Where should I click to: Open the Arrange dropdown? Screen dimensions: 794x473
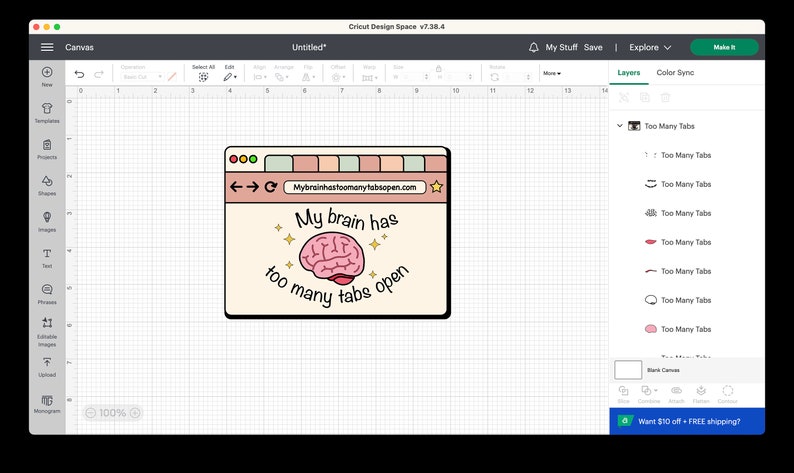pyautogui.click(x=282, y=77)
